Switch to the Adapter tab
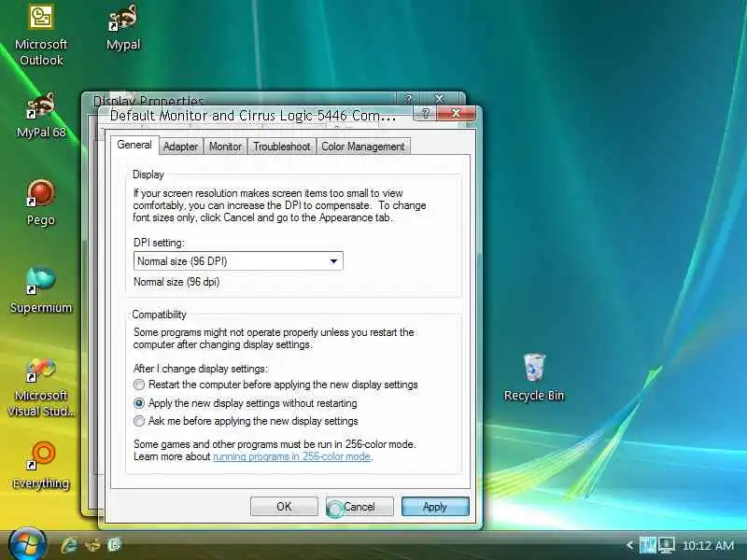 coord(180,147)
